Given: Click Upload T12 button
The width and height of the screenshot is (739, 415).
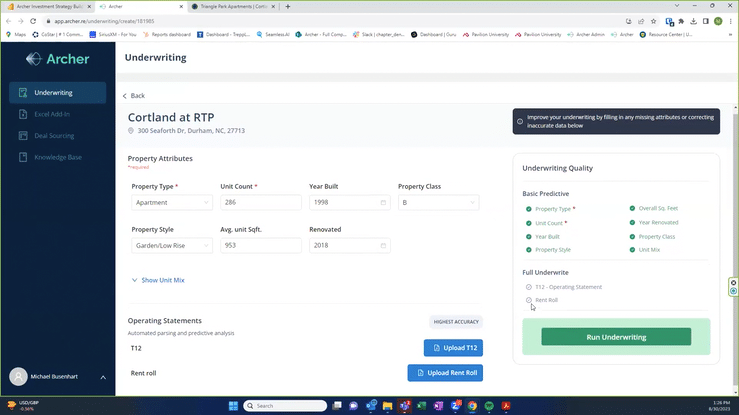Looking at the screenshot, I should point(453,348).
